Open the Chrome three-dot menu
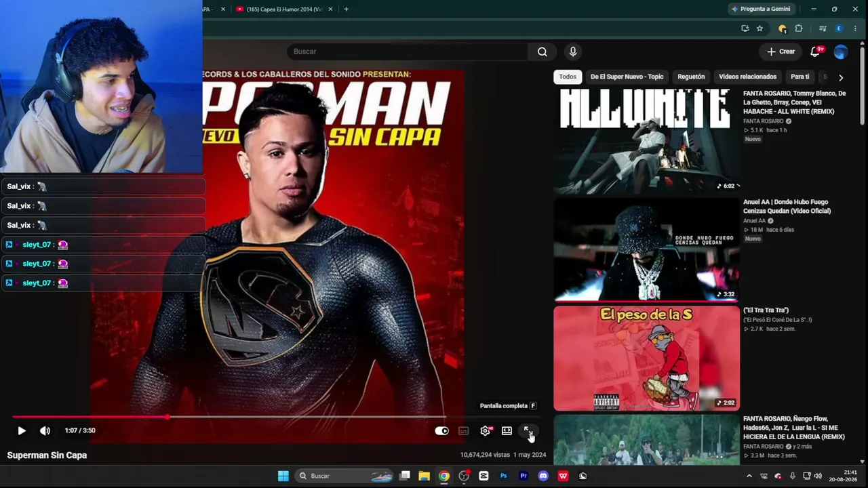 click(855, 28)
